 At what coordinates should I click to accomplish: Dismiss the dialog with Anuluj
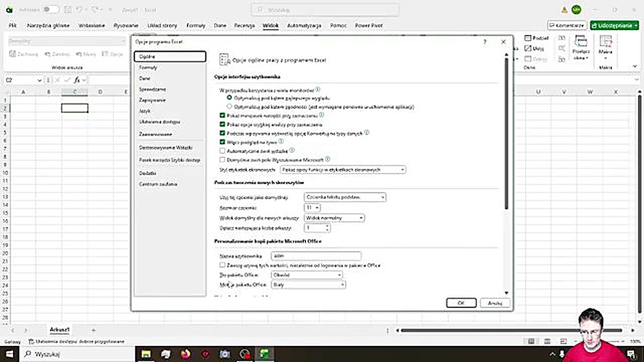(x=495, y=303)
